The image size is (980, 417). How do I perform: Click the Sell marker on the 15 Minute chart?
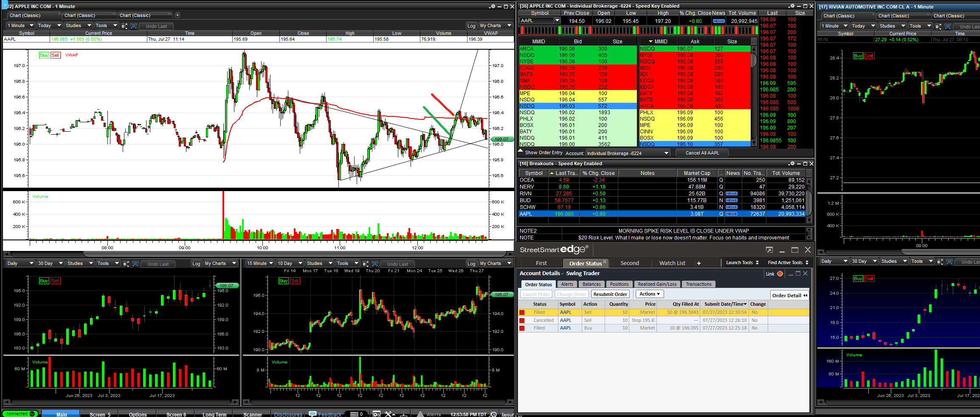point(295,281)
